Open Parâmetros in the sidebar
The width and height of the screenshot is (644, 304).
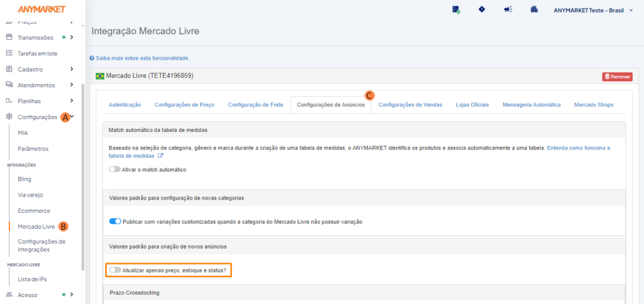pyautogui.click(x=33, y=148)
